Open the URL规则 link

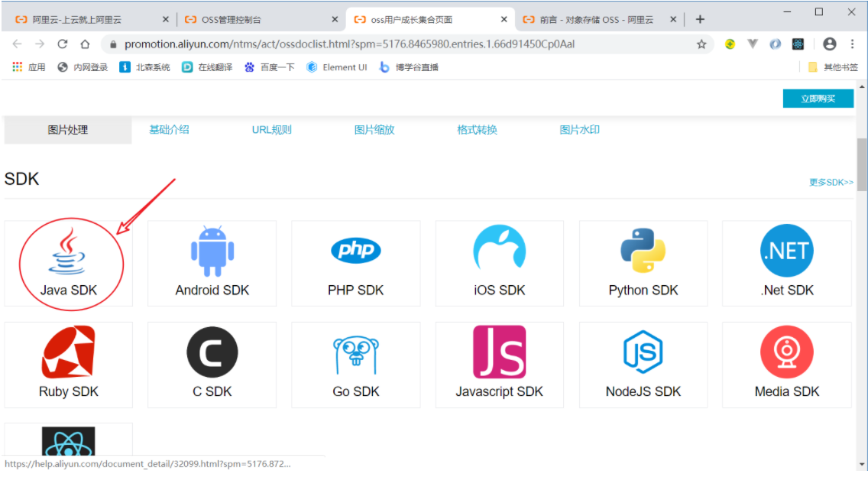272,130
